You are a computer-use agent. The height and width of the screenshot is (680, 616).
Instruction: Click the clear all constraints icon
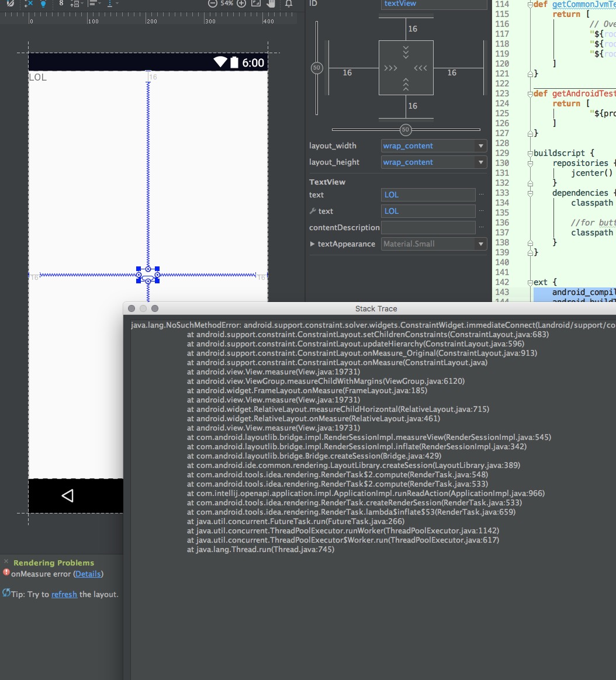pyautogui.click(x=27, y=3)
